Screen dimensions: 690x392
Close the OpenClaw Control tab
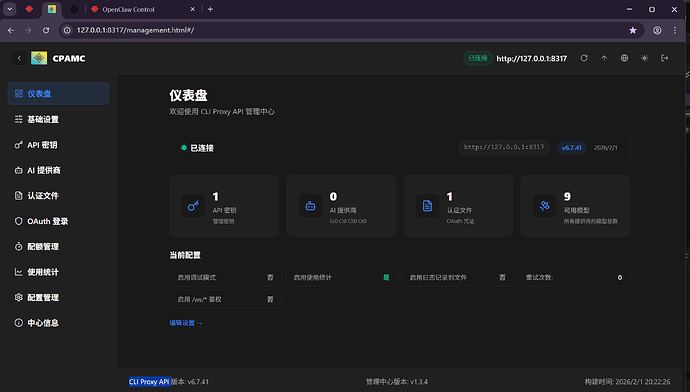pyautogui.click(x=192, y=9)
